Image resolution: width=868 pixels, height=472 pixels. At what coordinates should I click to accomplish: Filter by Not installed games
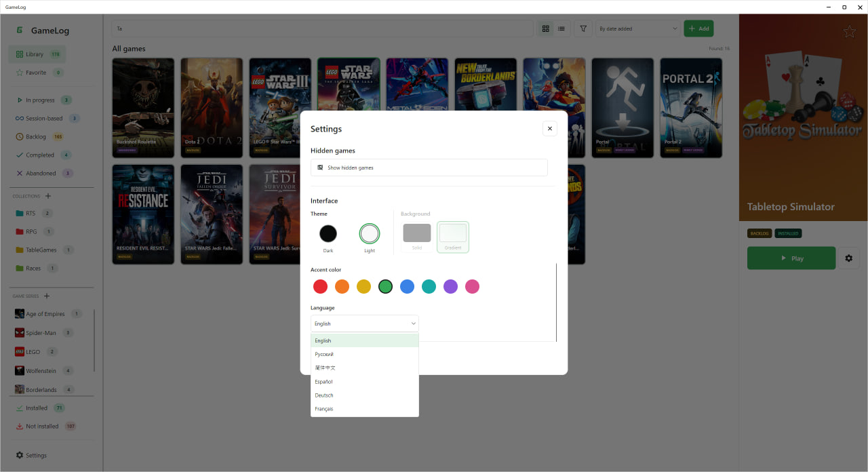(x=45, y=427)
